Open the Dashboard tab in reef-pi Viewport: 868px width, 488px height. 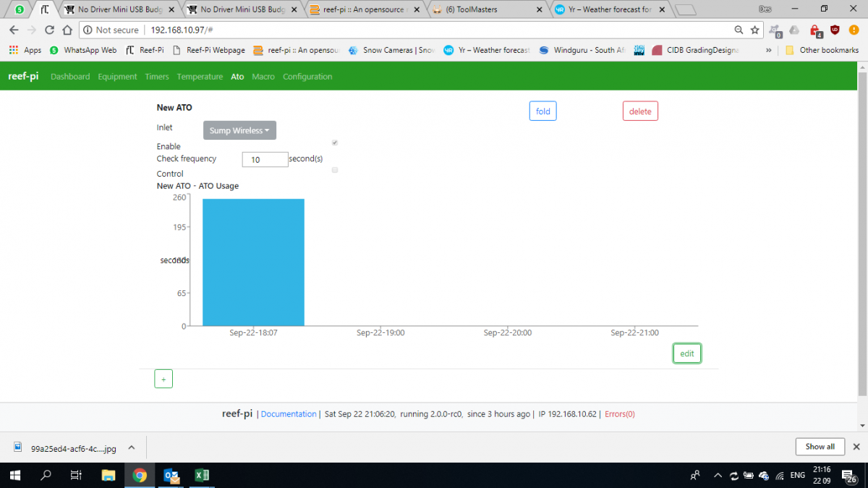coord(70,77)
